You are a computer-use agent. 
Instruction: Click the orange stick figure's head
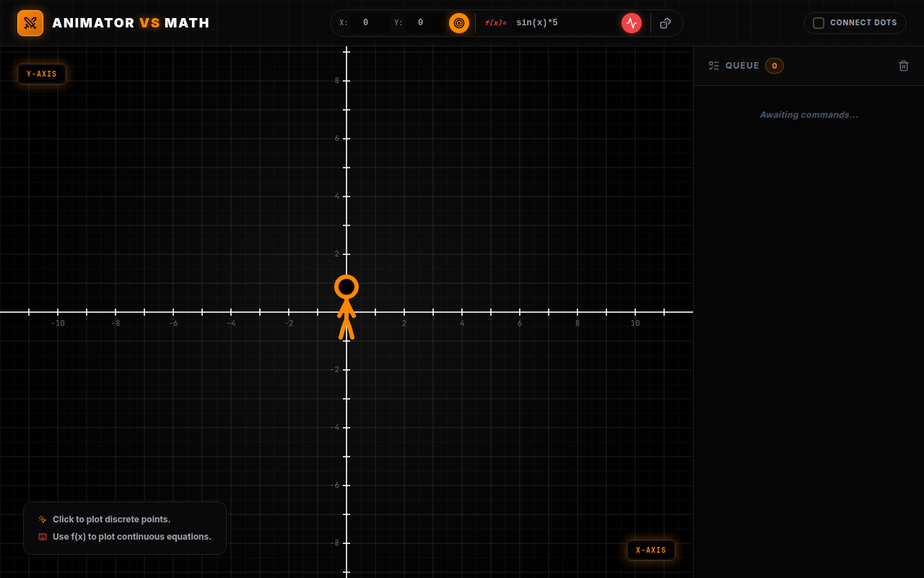346,287
